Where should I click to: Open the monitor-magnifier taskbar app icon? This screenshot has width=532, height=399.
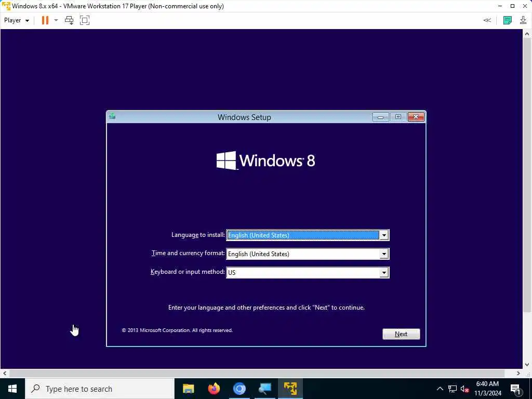(x=264, y=389)
